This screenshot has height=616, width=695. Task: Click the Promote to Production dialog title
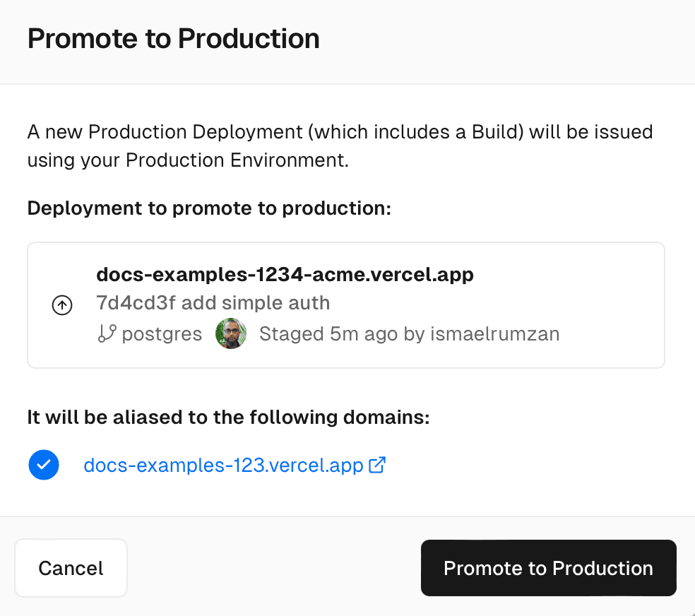point(173,38)
